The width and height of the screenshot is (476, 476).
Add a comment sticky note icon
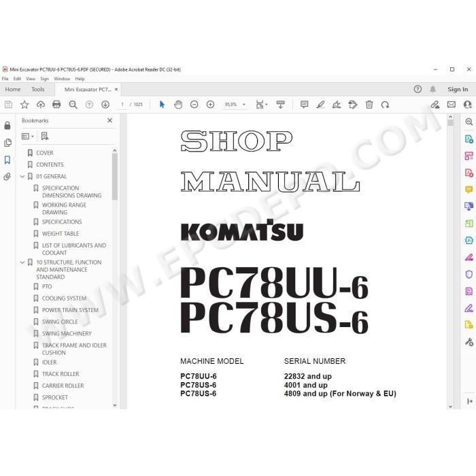click(304, 105)
